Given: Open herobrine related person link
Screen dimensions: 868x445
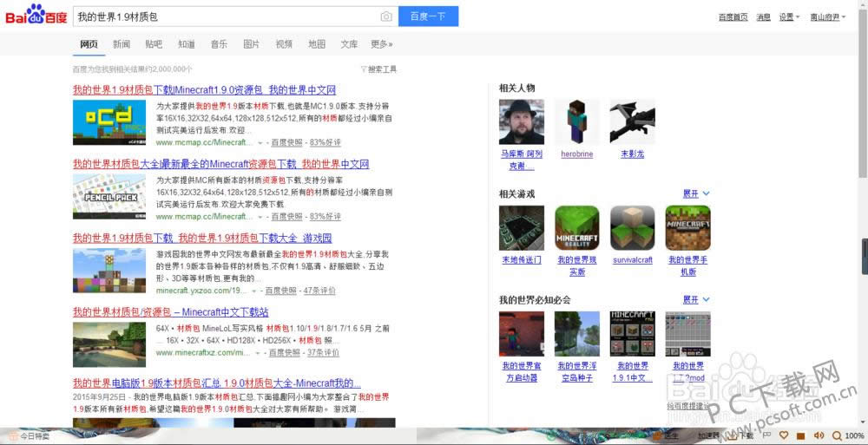Looking at the screenshot, I should pyautogui.click(x=577, y=154).
